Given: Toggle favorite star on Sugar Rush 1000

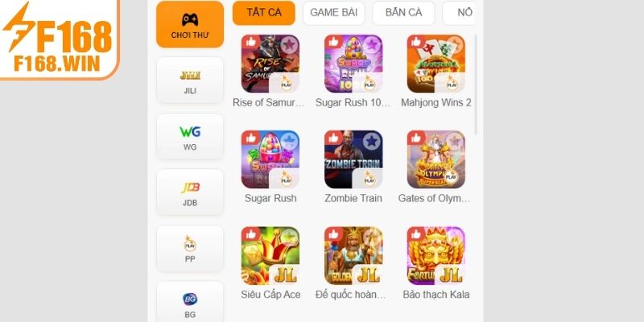Looking at the screenshot, I should click(372, 44).
